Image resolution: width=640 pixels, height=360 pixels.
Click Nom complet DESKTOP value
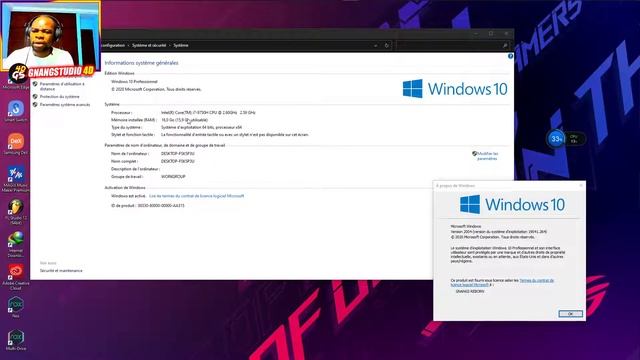[178, 161]
